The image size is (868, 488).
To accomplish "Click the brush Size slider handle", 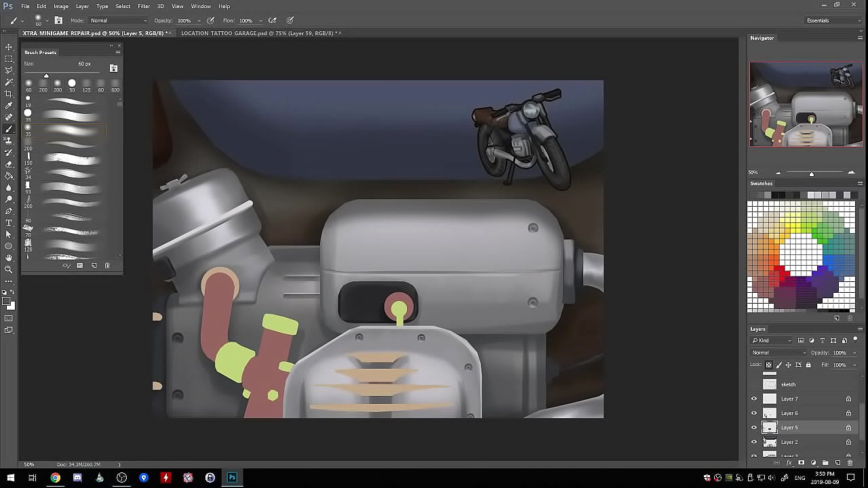I will 46,75.
